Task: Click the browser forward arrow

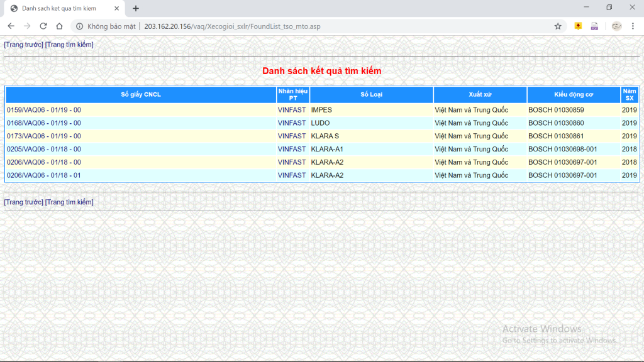Action: [x=27, y=26]
